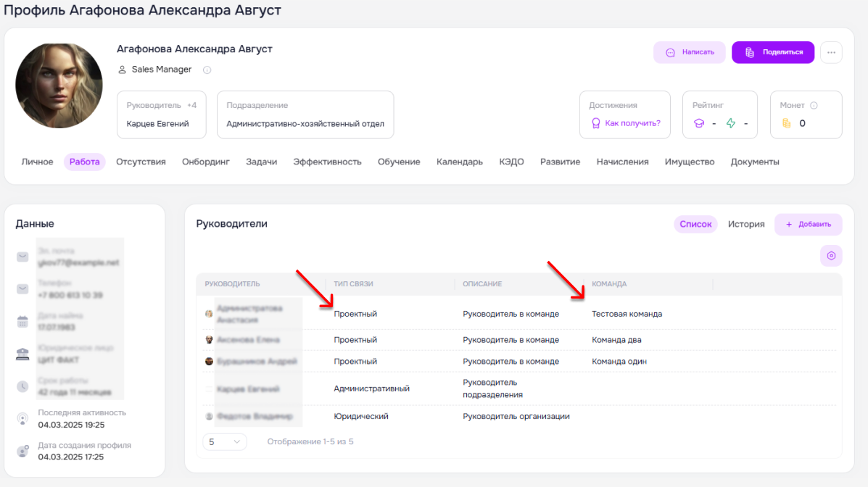
Task: Click the info icon beside Монет
Action: click(814, 105)
